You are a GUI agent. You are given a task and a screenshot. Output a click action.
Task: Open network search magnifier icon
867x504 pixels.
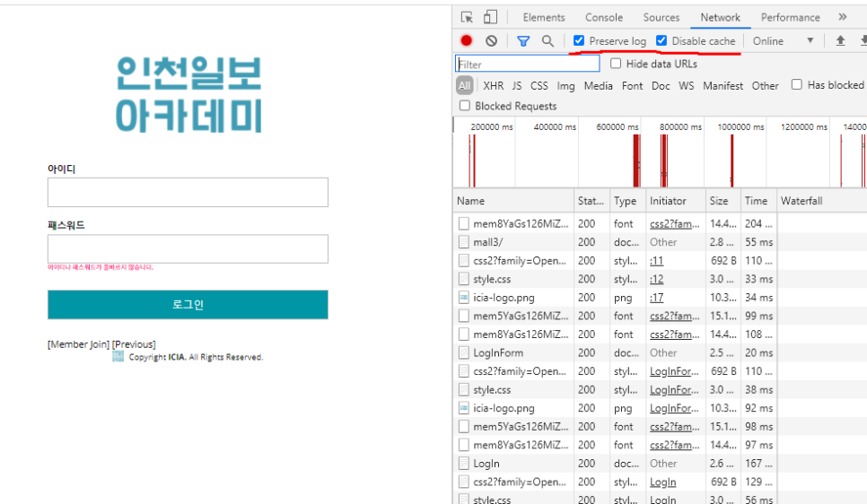[547, 41]
